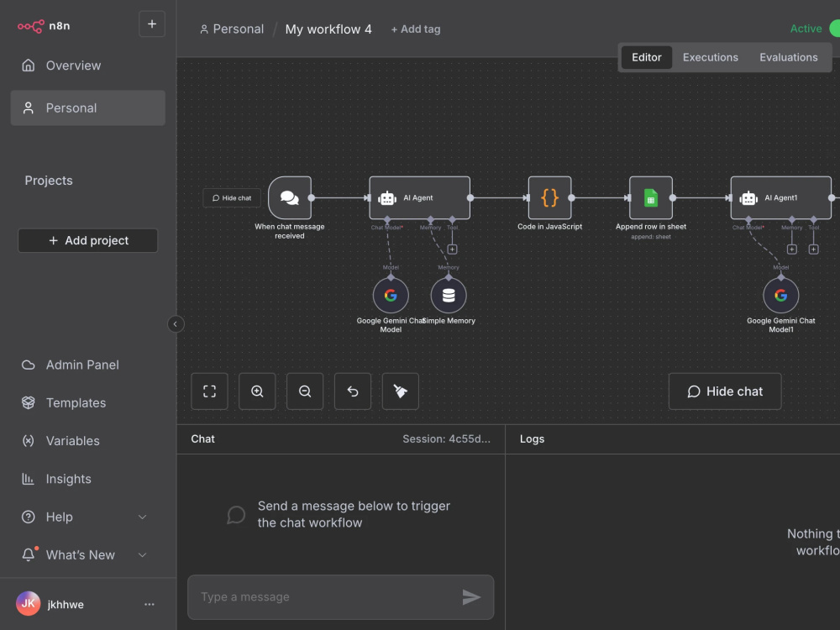
Task: Click the Help question mark icon
Action: 29,517
